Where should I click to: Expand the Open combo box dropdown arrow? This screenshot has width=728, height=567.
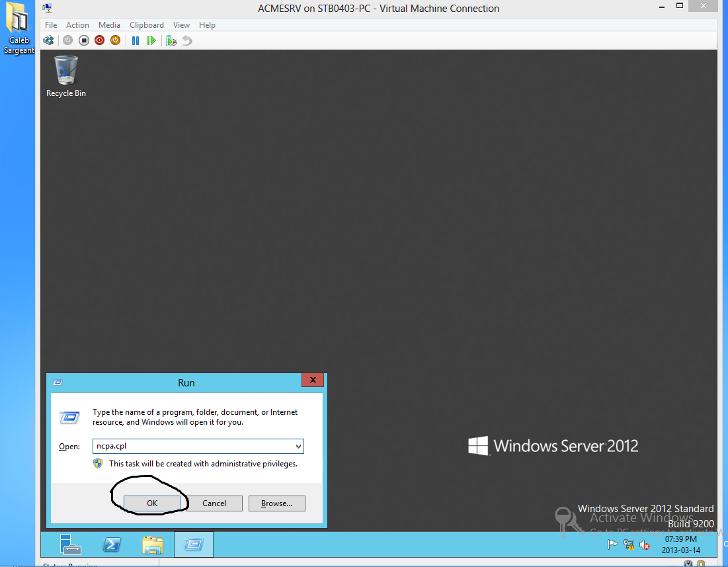[x=298, y=447]
